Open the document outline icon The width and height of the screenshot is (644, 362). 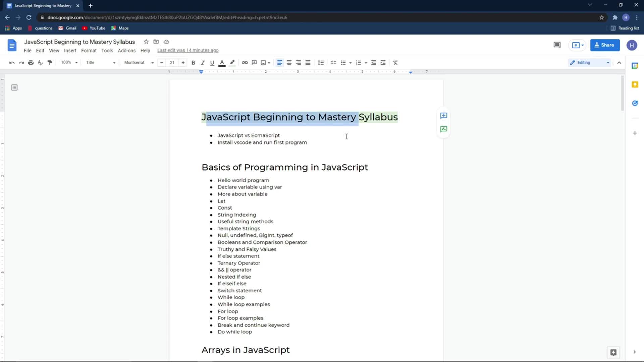tap(14, 87)
